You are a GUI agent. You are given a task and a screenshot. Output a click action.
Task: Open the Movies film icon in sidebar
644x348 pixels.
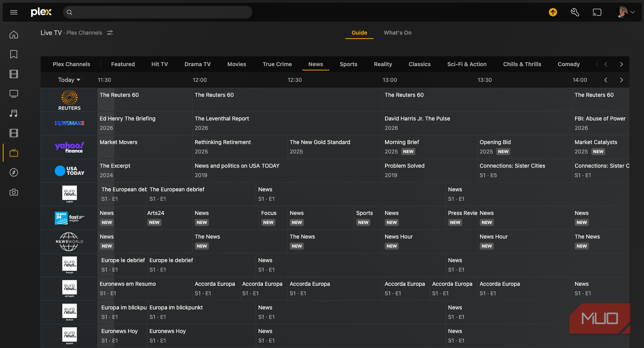click(14, 74)
